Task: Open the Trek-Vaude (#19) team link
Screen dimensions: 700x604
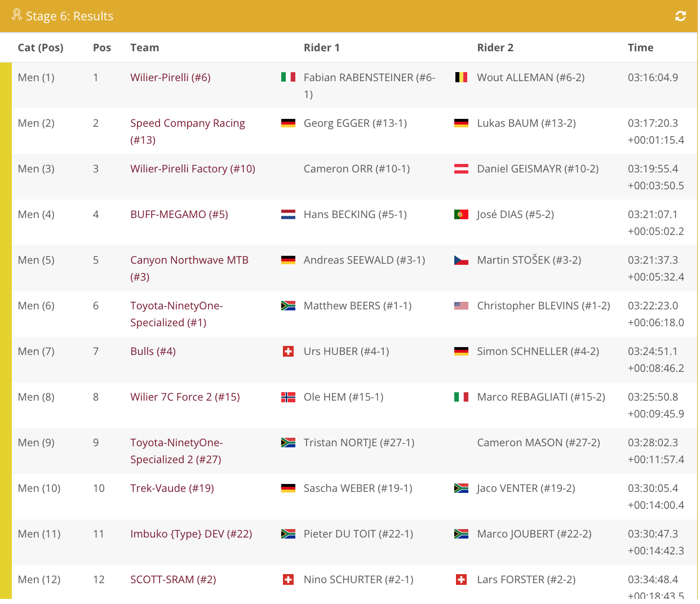Action: [x=172, y=488]
